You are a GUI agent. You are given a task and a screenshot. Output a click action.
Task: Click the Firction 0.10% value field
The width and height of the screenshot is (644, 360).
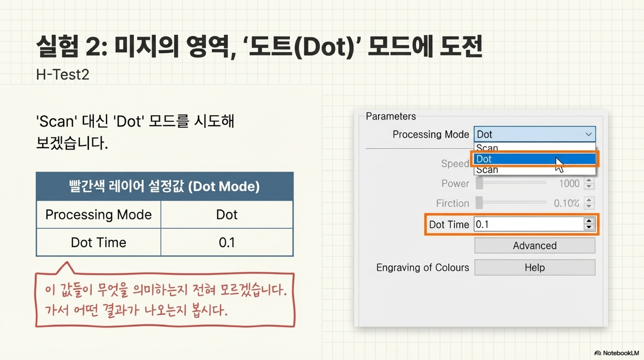[566, 203]
